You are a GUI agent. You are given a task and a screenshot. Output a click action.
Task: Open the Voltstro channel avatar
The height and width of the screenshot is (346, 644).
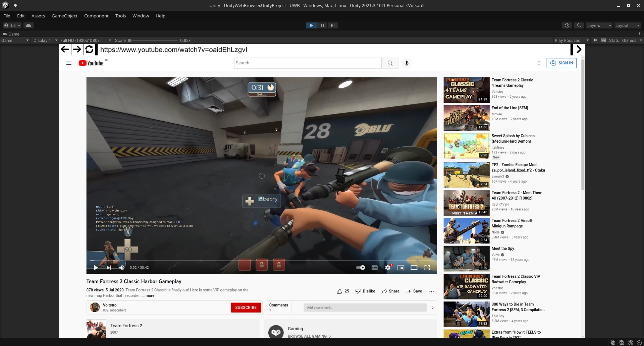click(95, 307)
